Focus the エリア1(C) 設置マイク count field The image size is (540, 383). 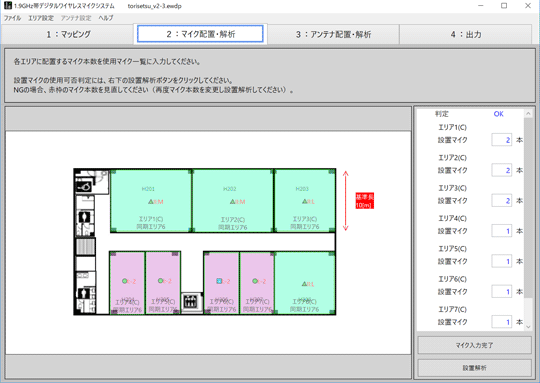501,140
